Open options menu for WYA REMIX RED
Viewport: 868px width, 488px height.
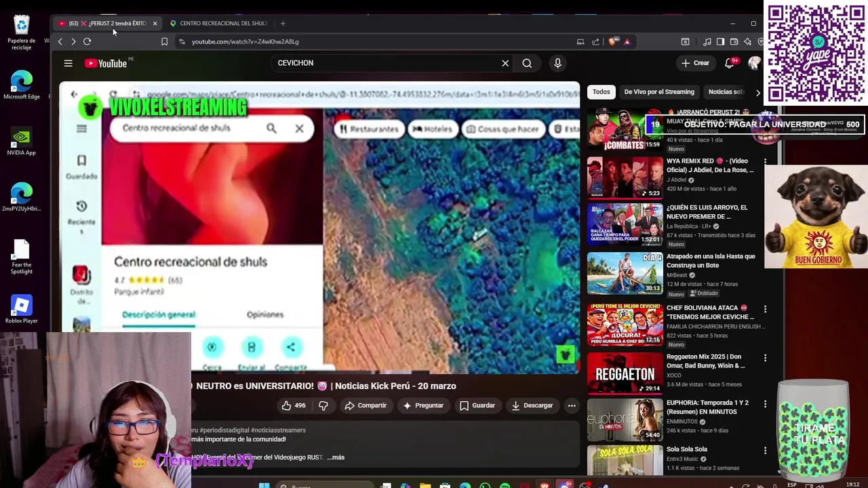765,162
